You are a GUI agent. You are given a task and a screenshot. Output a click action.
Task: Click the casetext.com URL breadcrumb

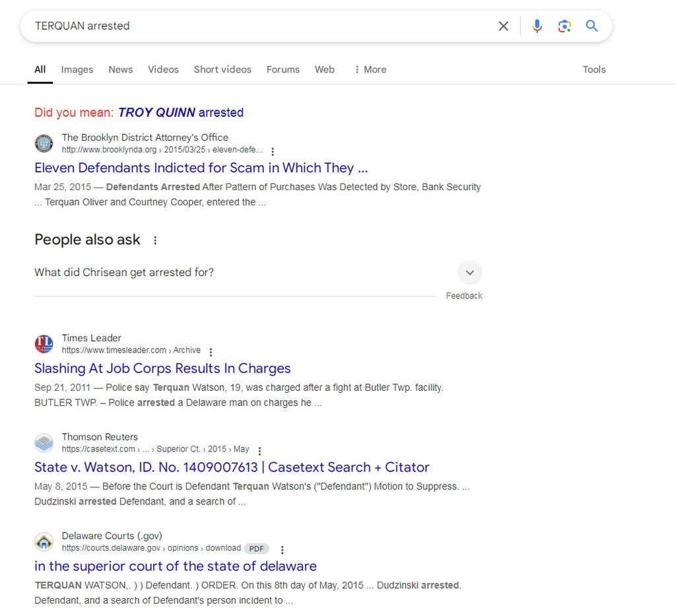tap(155, 449)
